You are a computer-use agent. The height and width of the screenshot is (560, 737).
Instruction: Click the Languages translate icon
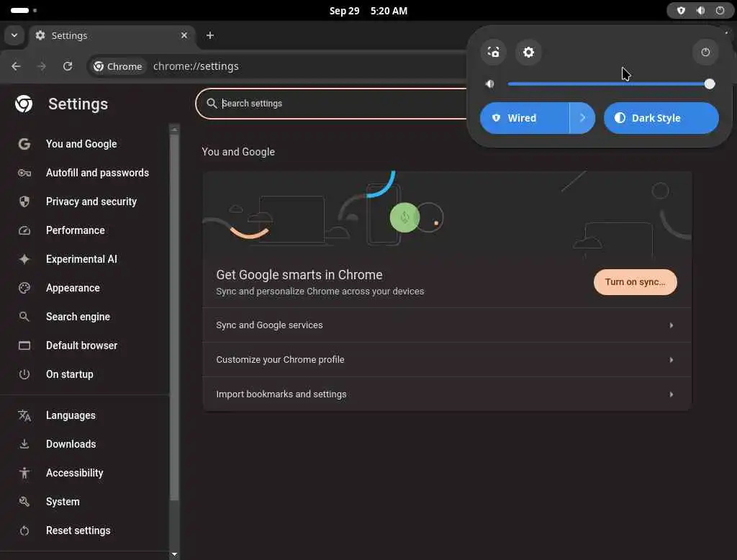24,415
